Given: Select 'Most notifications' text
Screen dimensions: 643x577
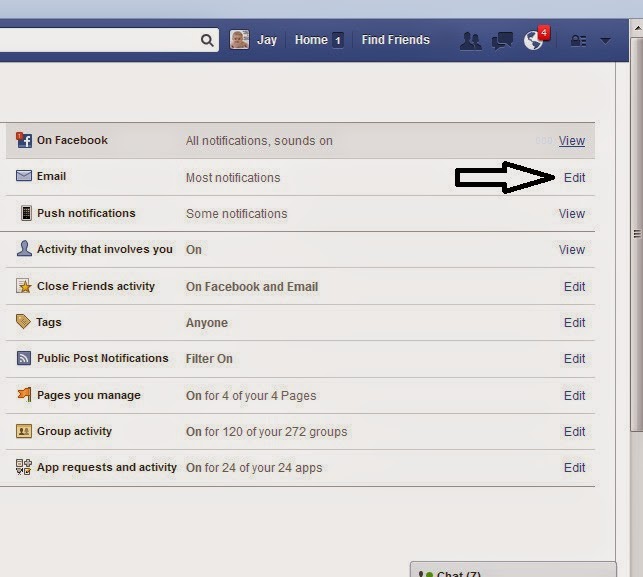Looking at the screenshot, I should click(233, 178).
